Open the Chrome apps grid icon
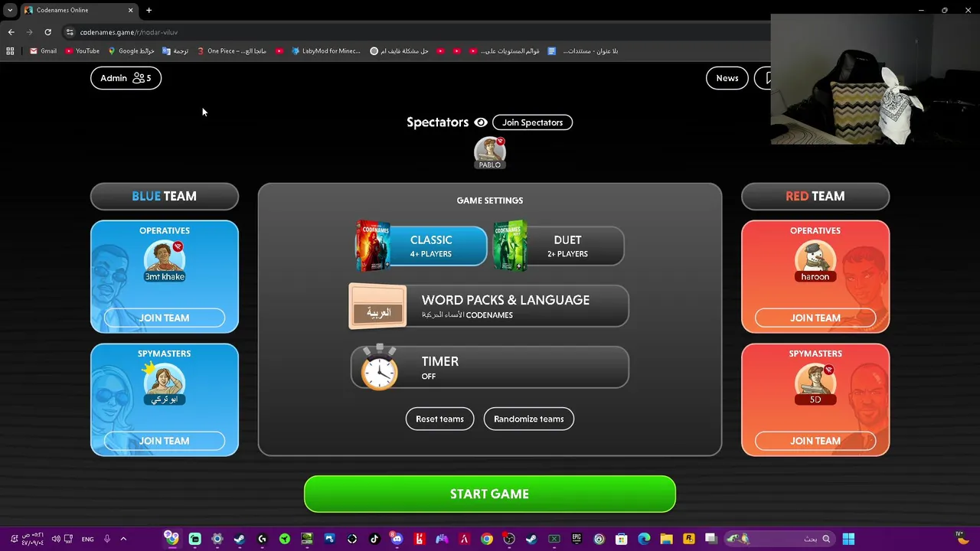Image resolution: width=980 pixels, height=551 pixels. [x=10, y=51]
